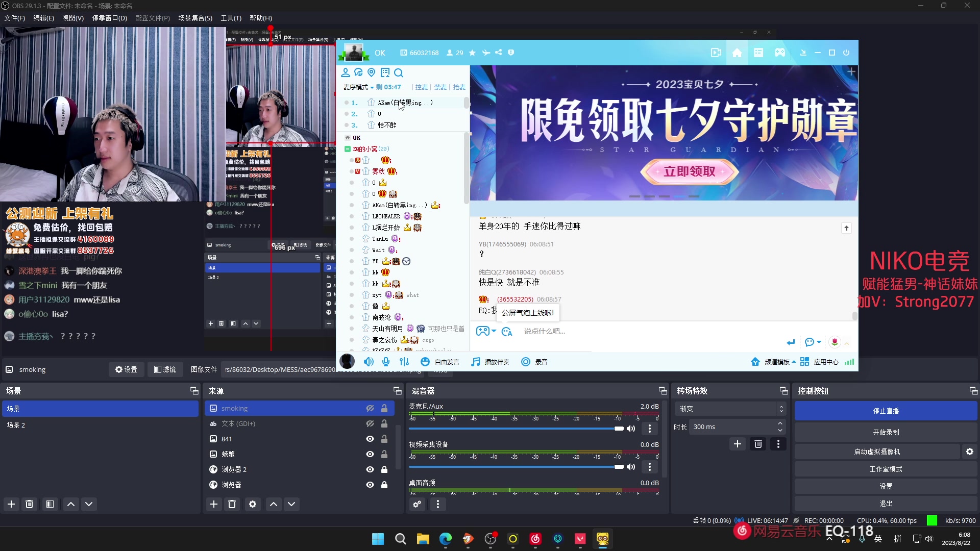Hide the 841 source
Image resolution: width=980 pixels, height=551 pixels.
pyautogui.click(x=370, y=439)
